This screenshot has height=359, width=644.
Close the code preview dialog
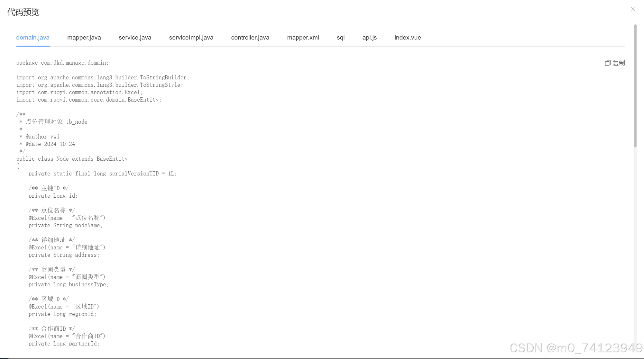coord(633,9)
